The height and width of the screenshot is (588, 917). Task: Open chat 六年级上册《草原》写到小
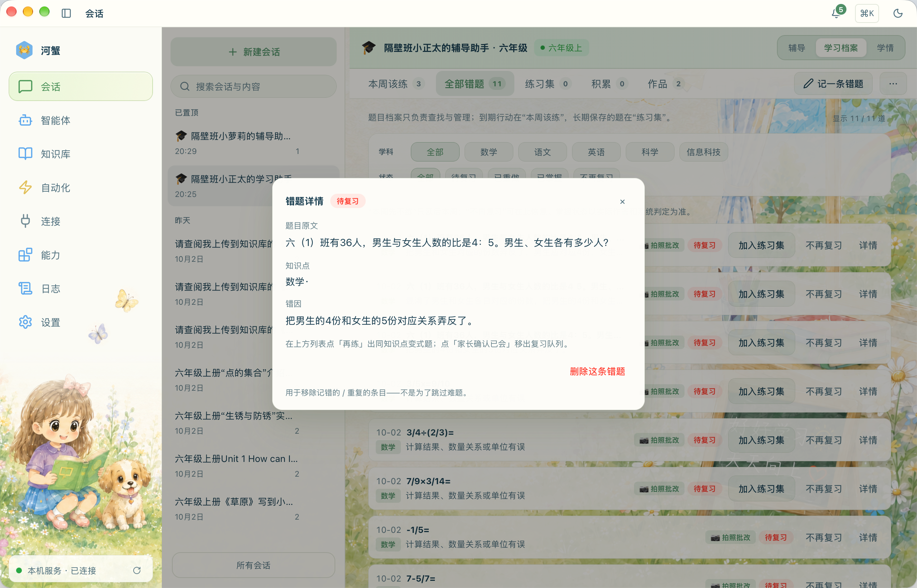253,509
